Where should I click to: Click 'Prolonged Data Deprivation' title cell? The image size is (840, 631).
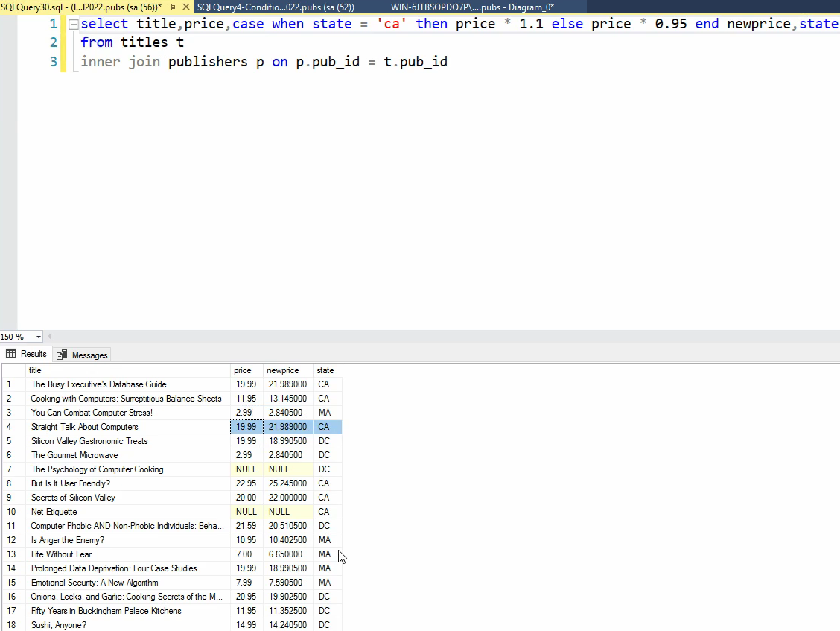128,568
